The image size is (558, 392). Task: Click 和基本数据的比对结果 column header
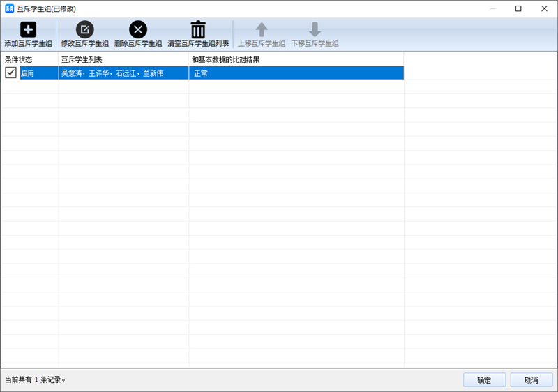click(296, 59)
